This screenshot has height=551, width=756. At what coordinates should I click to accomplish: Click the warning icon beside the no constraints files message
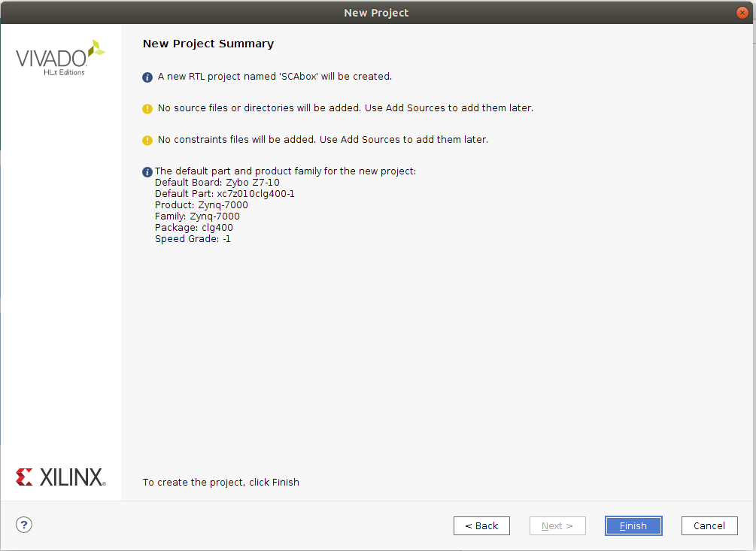pos(147,140)
